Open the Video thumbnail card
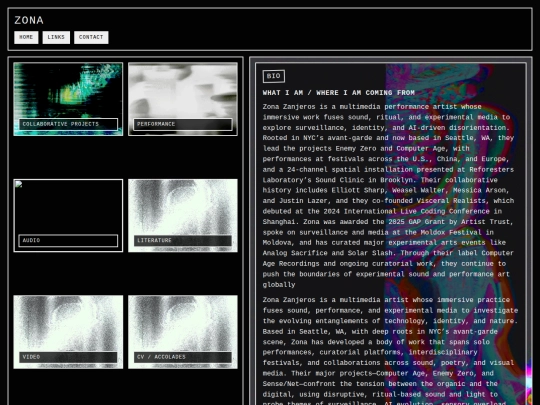 tap(68, 332)
